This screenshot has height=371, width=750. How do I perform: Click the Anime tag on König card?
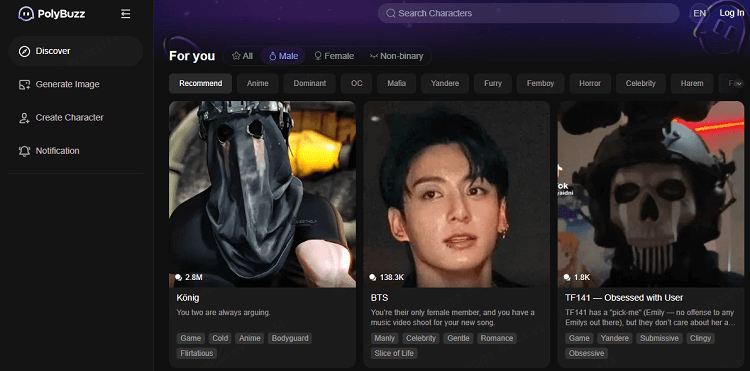(250, 338)
